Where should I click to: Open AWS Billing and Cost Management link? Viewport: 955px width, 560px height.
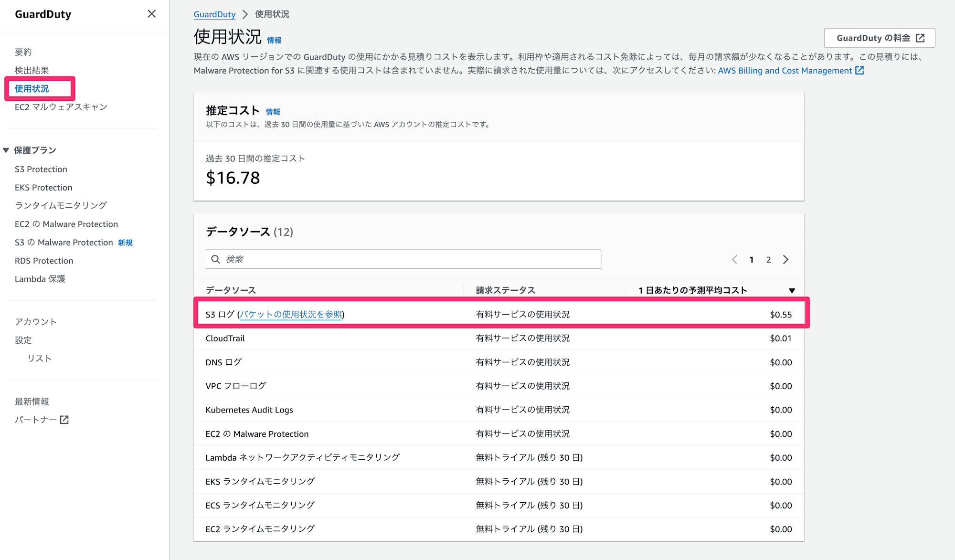tap(785, 71)
